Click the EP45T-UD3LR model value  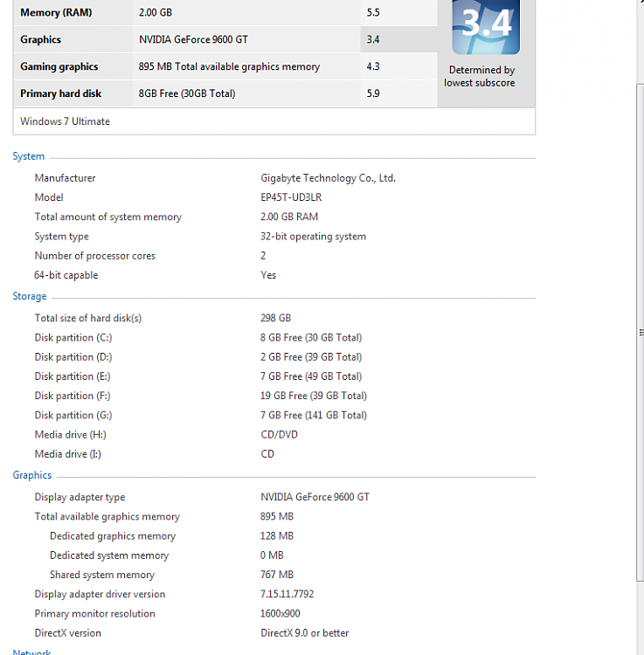(x=291, y=197)
